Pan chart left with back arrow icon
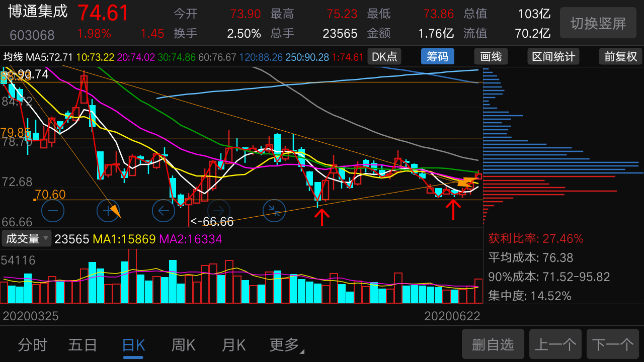Screen dimensions: 644x362 coord(164,211)
